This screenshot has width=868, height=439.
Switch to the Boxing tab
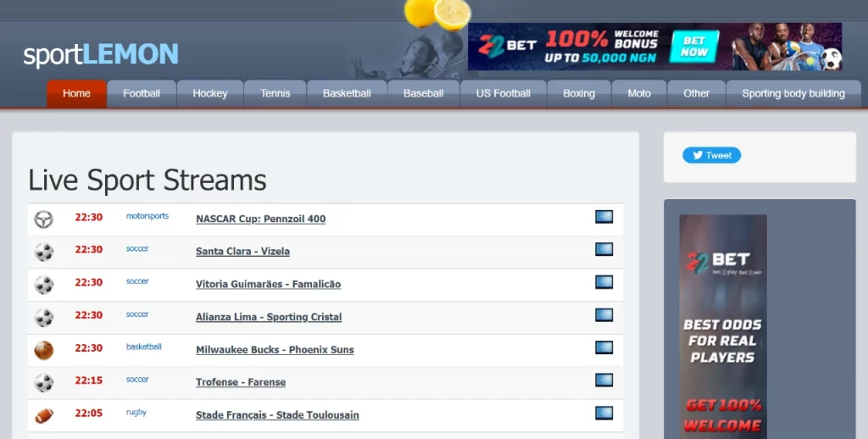point(579,93)
